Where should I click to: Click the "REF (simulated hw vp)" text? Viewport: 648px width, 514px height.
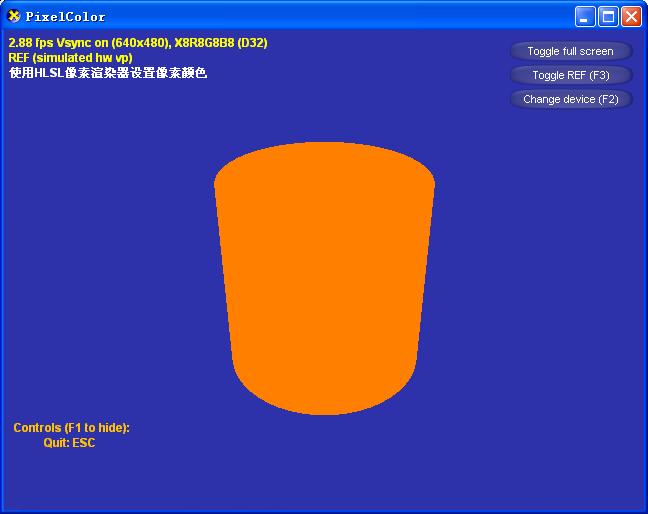(71, 57)
